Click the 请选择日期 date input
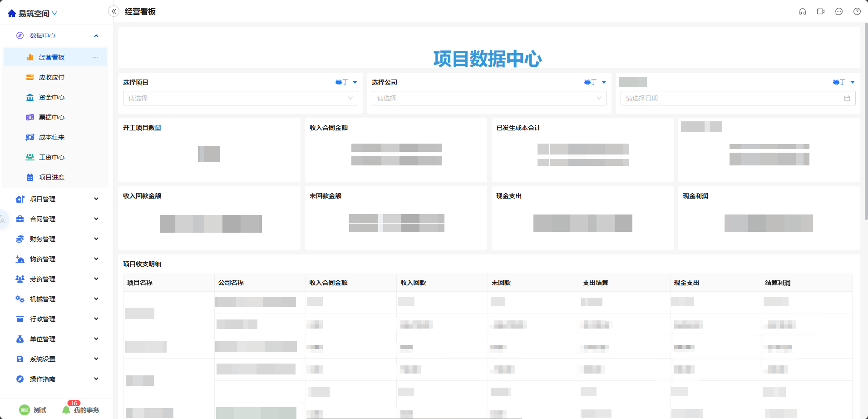The image size is (868, 419). coord(731,98)
